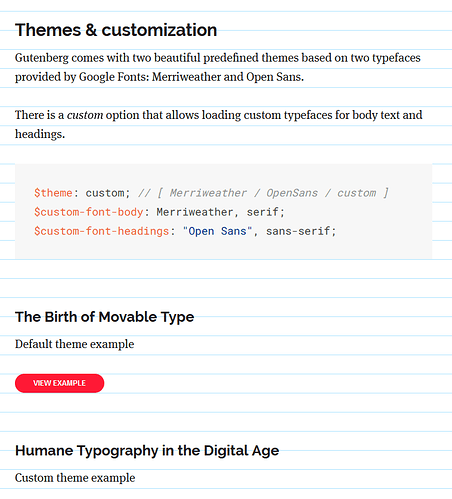This screenshot has height=499, width=452.
Task: Click the word headings. ending second paragraph
Action: pyautogui.click(x=40, y=134)
